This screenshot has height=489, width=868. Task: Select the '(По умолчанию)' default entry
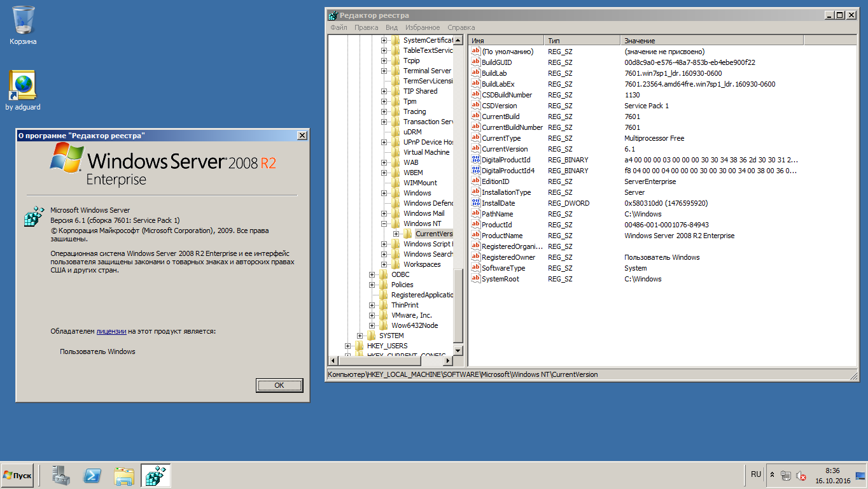click(507, 52)
